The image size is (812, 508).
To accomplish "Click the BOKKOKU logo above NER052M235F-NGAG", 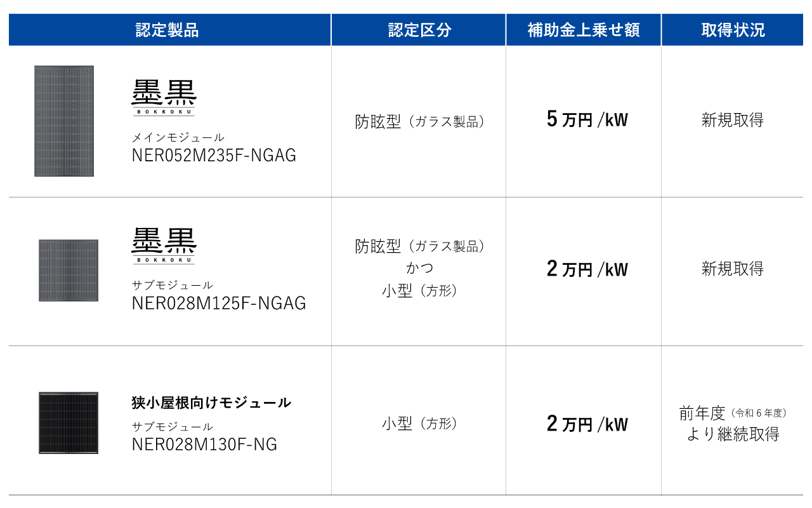I will [164, 98].
